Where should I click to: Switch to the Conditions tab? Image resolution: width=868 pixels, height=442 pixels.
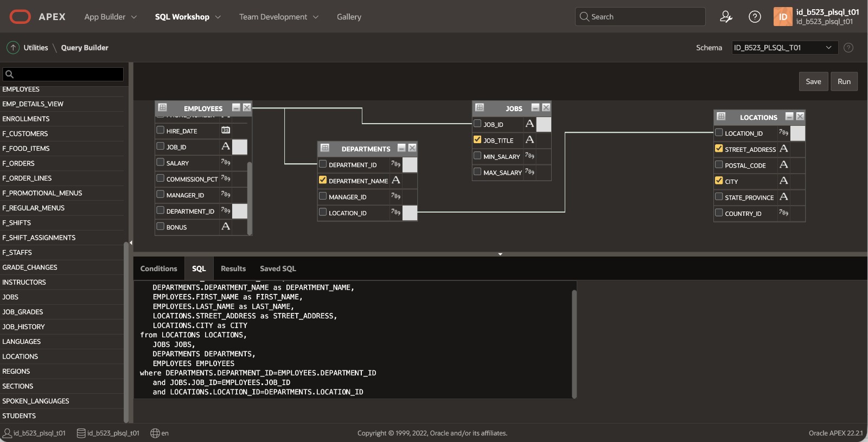click(158, 268)
